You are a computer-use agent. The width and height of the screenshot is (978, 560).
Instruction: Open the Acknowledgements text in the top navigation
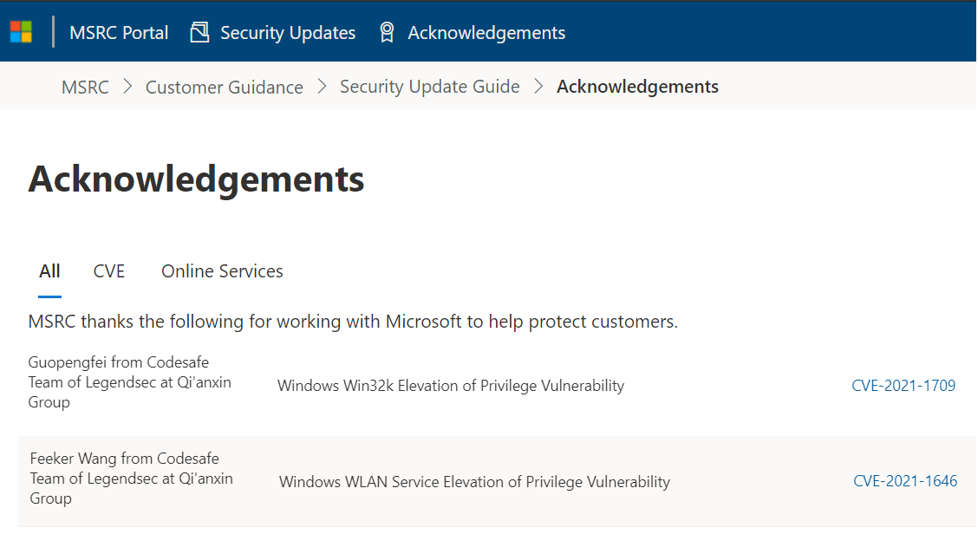486,33
